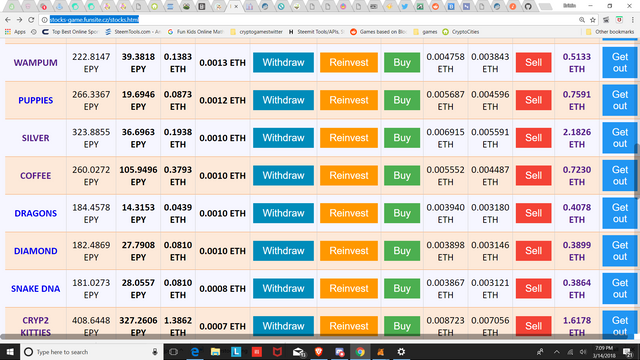Withdraw dividends from WAMPUM stock
This screenshot has width=640, height=360.
click(283, 62)
